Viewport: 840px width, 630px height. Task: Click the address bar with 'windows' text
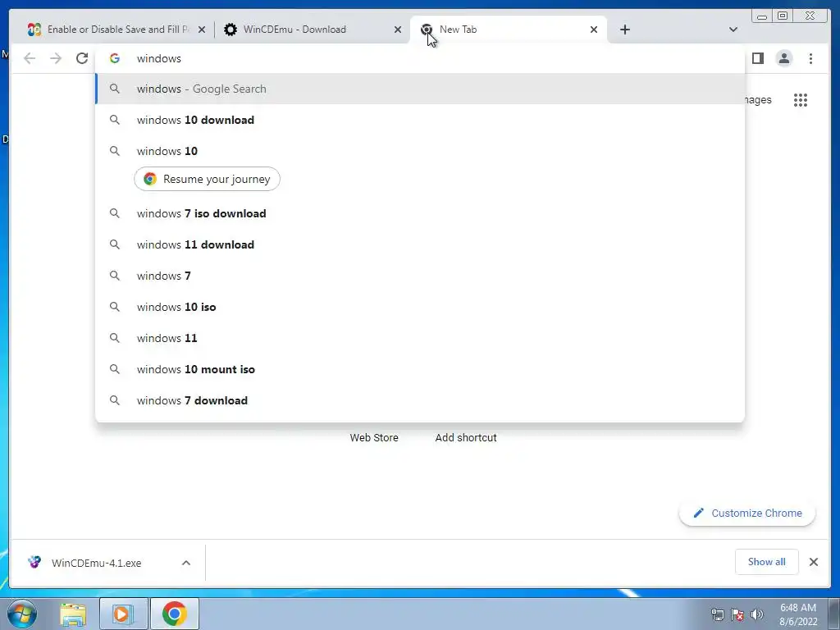coord(420,58)
